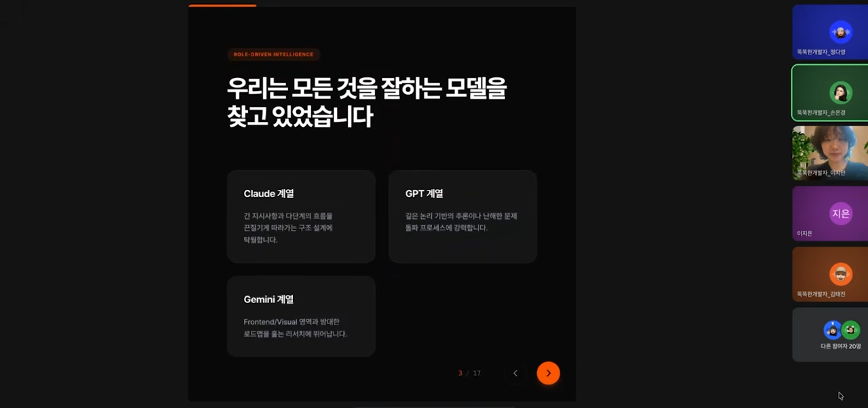
Task: Click the avatar of 정다영
Action: [x=841, y=32]
